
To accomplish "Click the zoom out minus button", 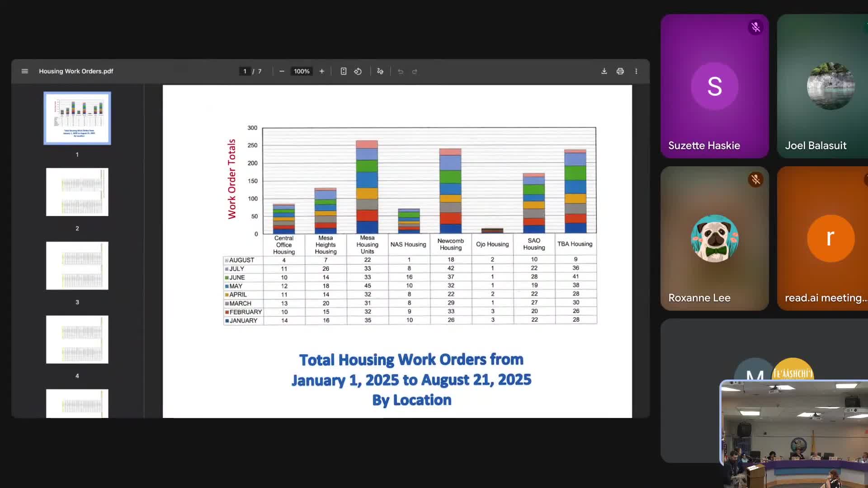I will pyautogui.click(x=282, y=71).
